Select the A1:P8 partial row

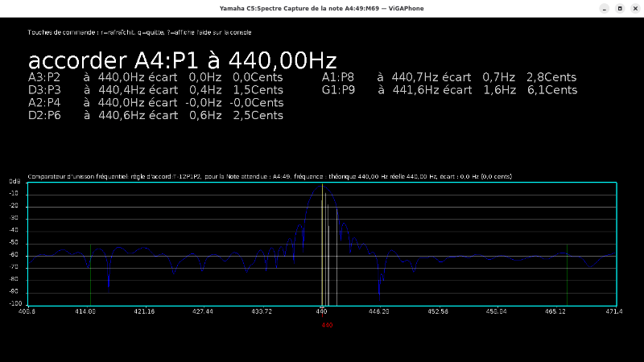coord(449,77)
